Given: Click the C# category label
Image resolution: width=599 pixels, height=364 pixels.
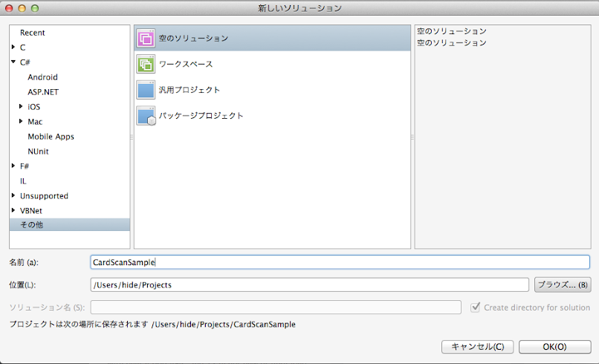Looking at the screenshot, I should click(x=25, y=62).
